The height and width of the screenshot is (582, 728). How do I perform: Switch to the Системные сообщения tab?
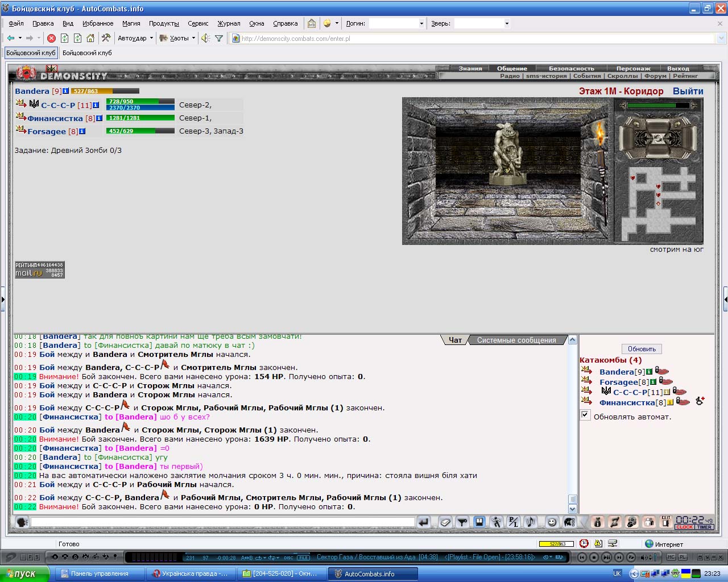point(516,340)
